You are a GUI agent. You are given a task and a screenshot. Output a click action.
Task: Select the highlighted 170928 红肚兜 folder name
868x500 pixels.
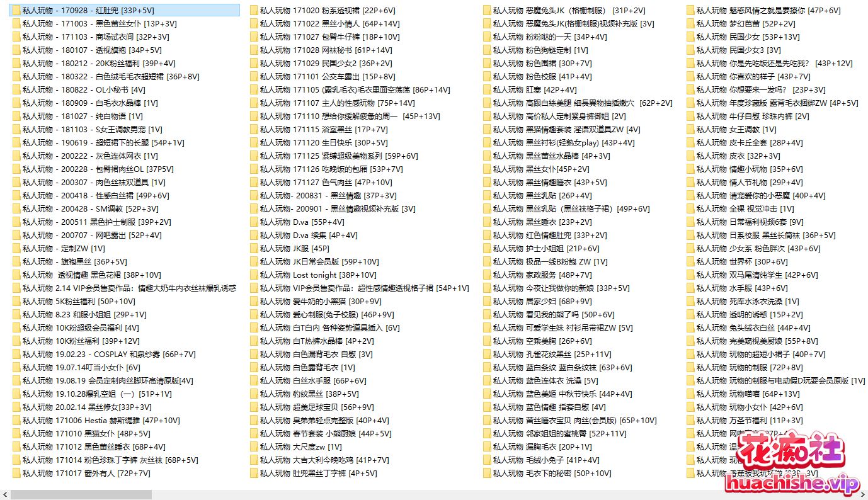pos(88,11)
